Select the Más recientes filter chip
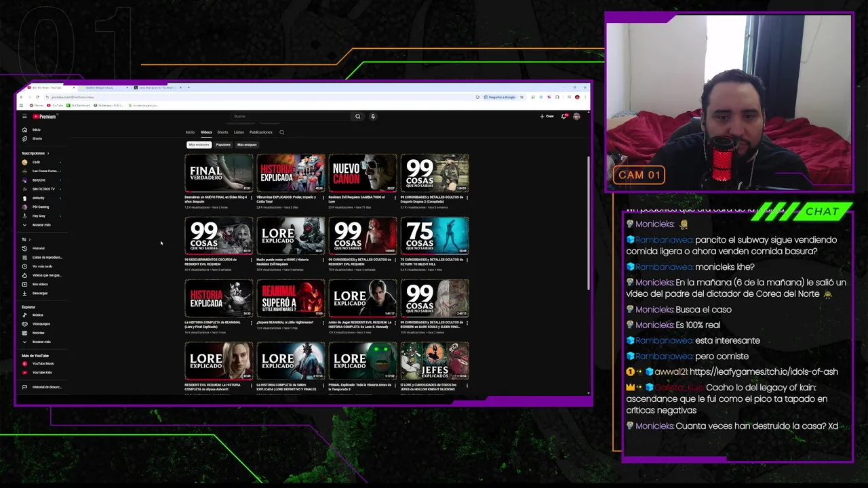This screenshot has width=868, height=488. coord(199,144)
